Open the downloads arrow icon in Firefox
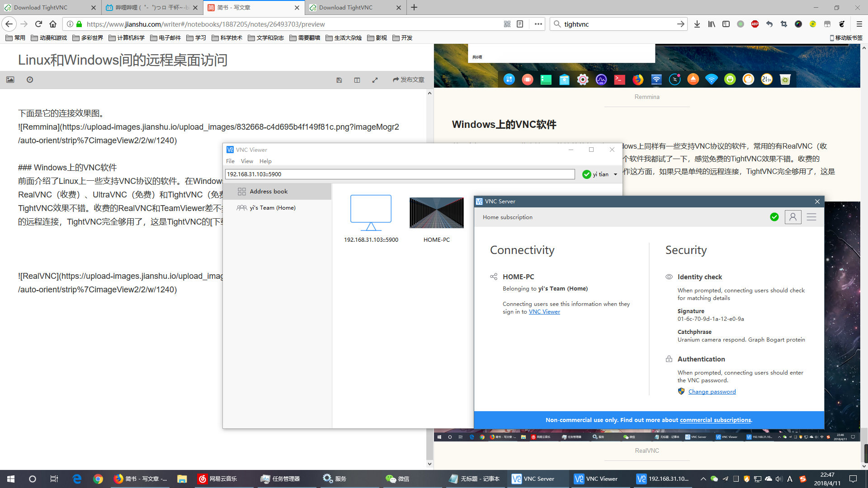Image resolution: width=868 pixels, height=488 pixels. [697, 24]
